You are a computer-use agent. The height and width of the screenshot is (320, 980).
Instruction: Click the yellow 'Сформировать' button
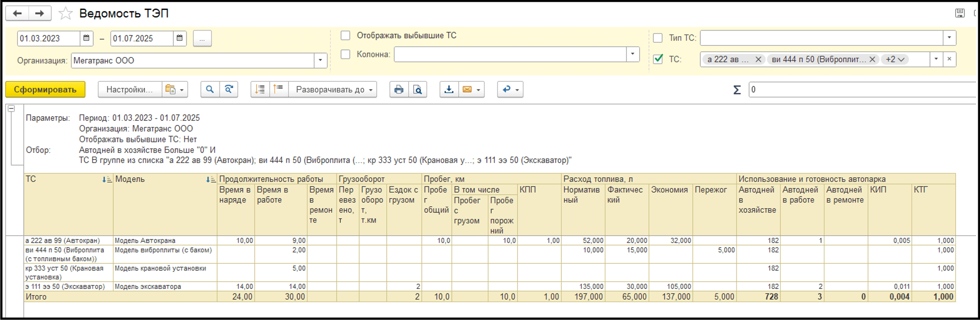(x=45, y=89)
